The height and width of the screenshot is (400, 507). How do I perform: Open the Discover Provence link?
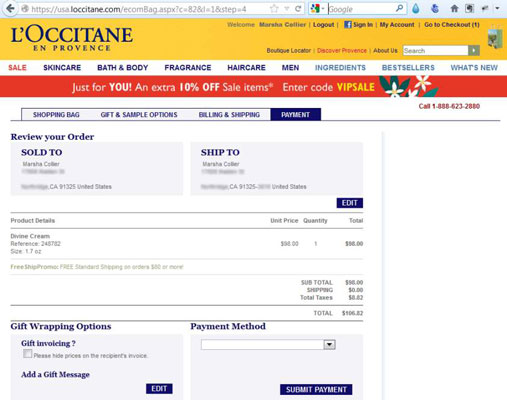(342, 51)
